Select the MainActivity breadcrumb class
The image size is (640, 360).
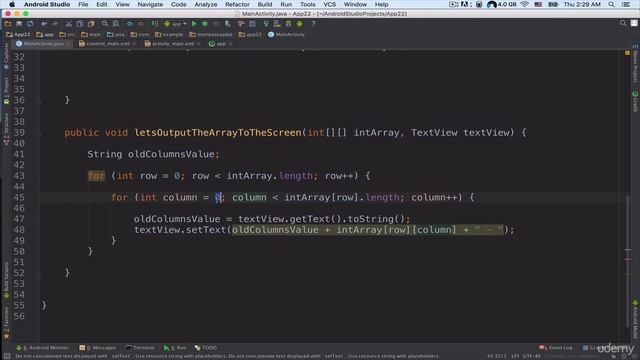coord(287,35)
